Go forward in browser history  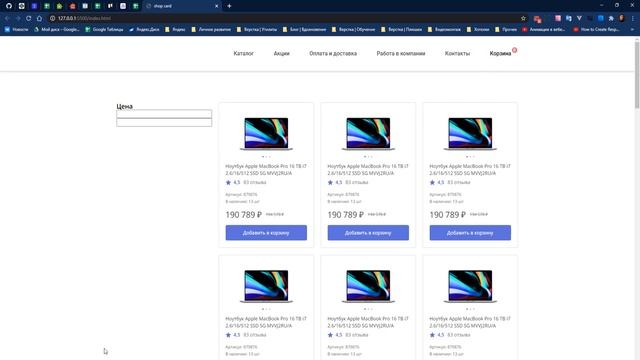coord(18,18)
